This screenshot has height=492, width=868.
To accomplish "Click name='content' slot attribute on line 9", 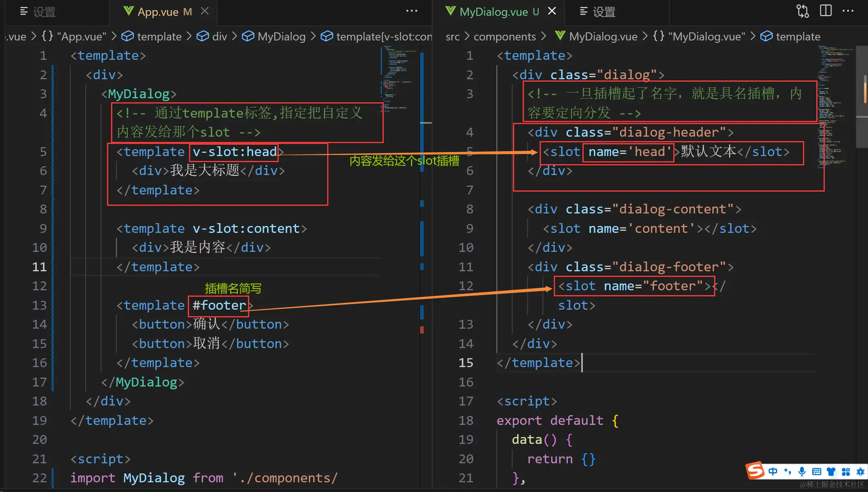I will point(642,228).
